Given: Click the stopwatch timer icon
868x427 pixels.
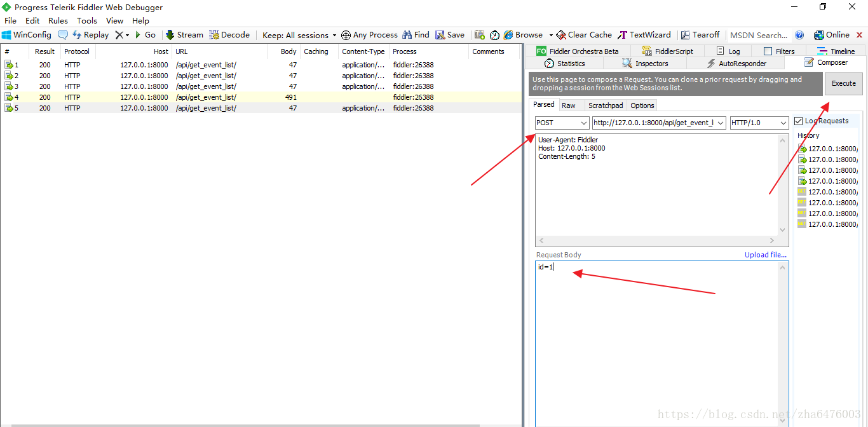Looking at the screenshot, I should pos(494,35).
